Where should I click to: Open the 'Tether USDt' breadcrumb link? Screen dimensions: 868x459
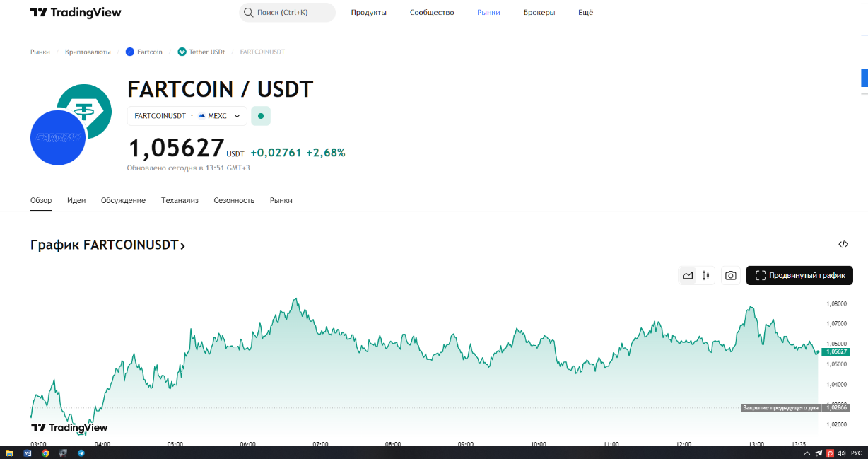[201, 52]
